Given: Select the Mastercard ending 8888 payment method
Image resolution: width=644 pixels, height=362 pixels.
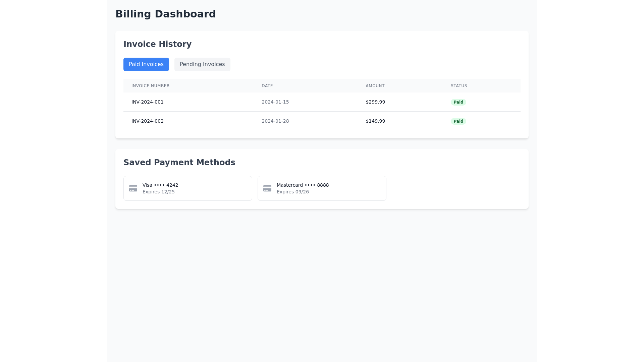Looking at the screenshot, I should tap(322, 188).
